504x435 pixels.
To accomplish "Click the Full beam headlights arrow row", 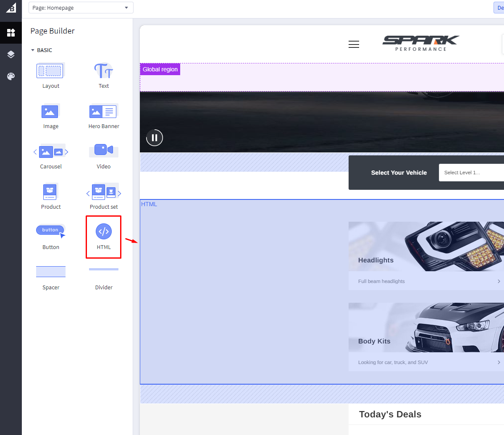I will click(426, 281).
